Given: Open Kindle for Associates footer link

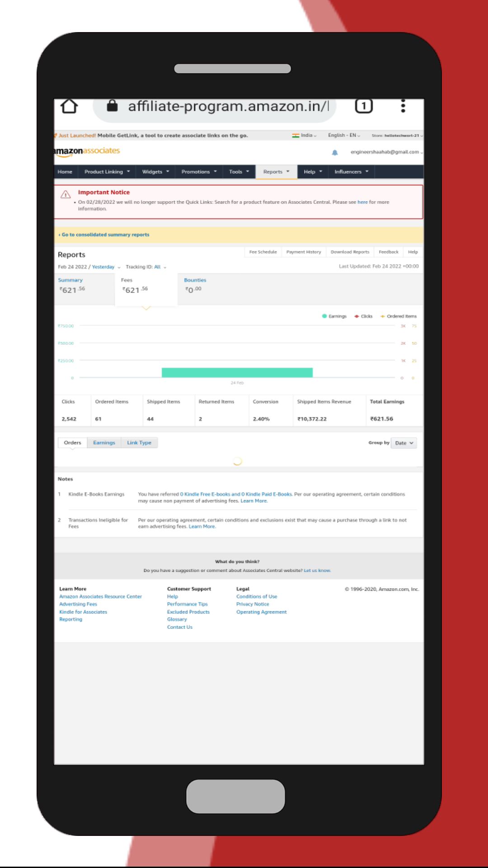Looking at the screenshot, I should (83, 612).
